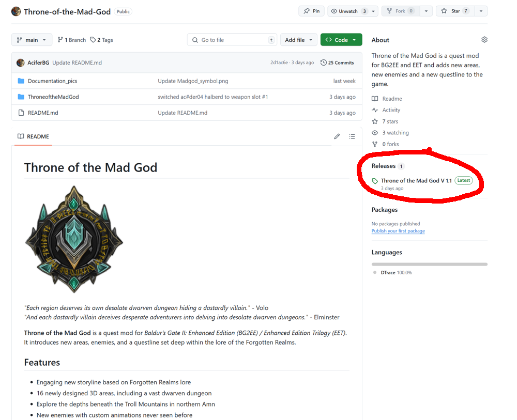Click the release tag icon
The image size is (517, 420).
click(375, 181)
